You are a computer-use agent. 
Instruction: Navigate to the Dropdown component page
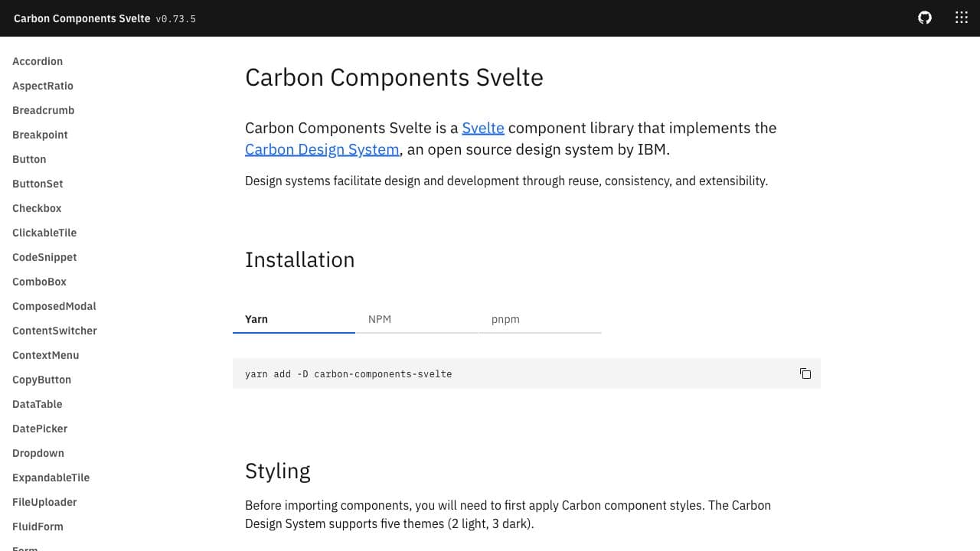pos(38,453)
